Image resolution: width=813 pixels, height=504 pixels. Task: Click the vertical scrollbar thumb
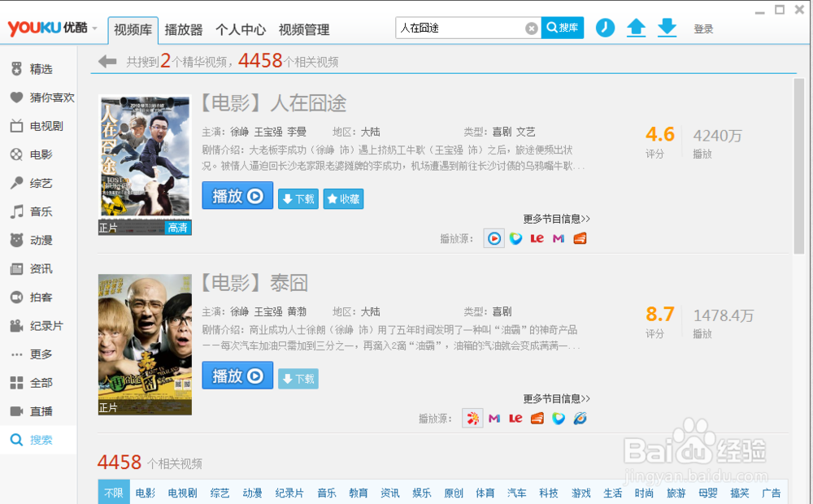click(x=798, y=166)
